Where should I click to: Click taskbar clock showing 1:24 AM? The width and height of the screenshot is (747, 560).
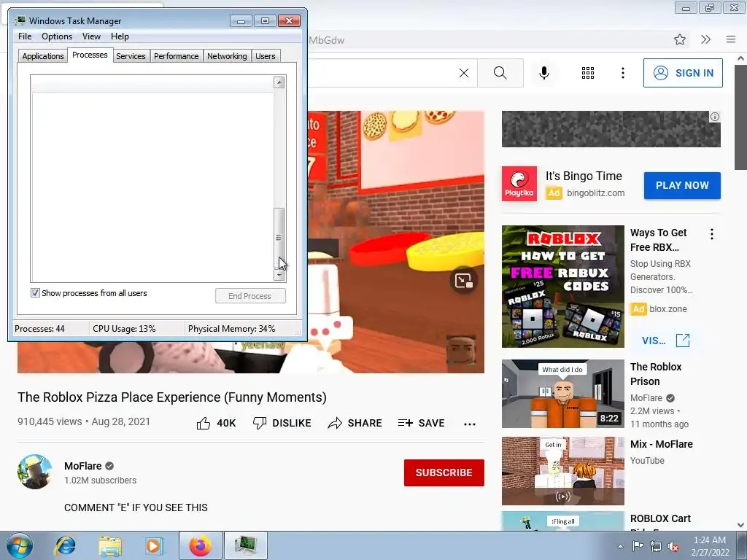point(710,546)
